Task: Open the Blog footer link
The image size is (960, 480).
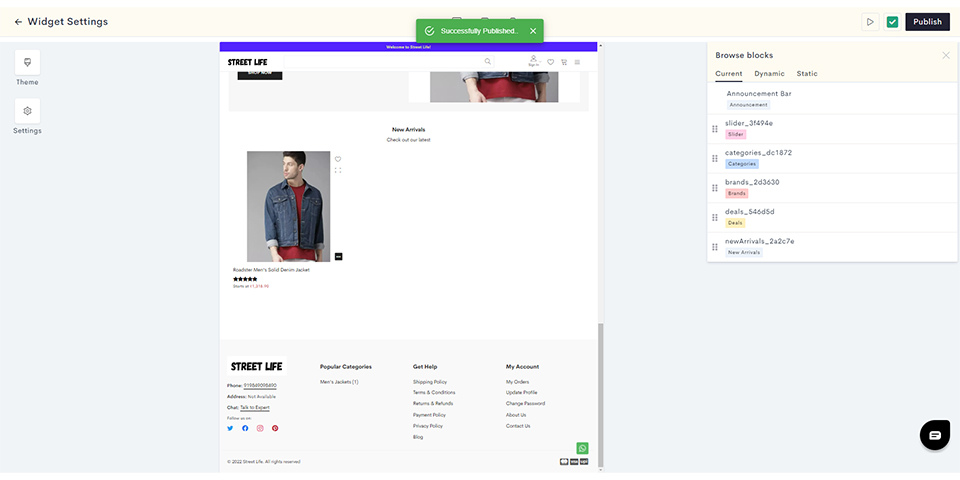Action: 418,437
